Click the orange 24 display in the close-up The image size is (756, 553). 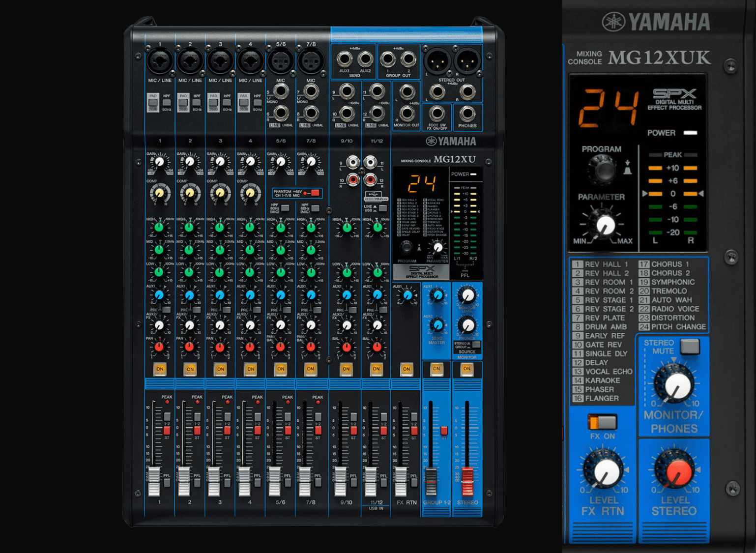[x=609, y=108]
